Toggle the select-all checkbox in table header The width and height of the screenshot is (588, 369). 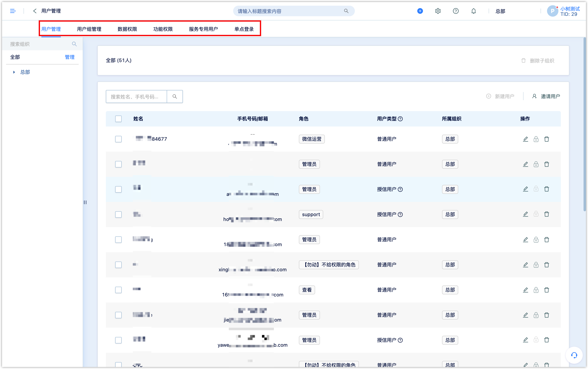coord(118,119)
